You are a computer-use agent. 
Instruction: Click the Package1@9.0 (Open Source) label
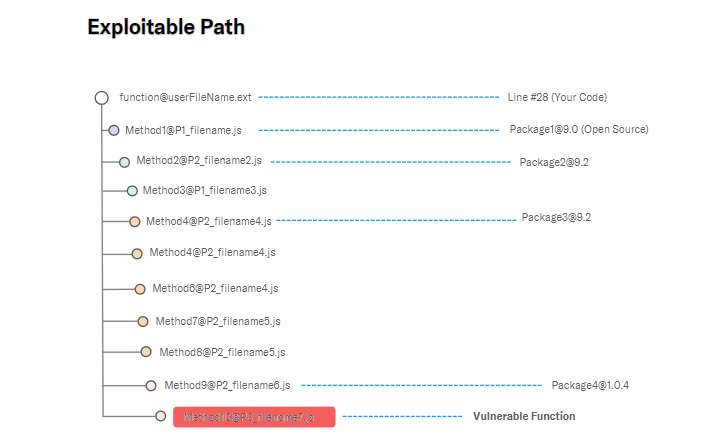(579, 129)
